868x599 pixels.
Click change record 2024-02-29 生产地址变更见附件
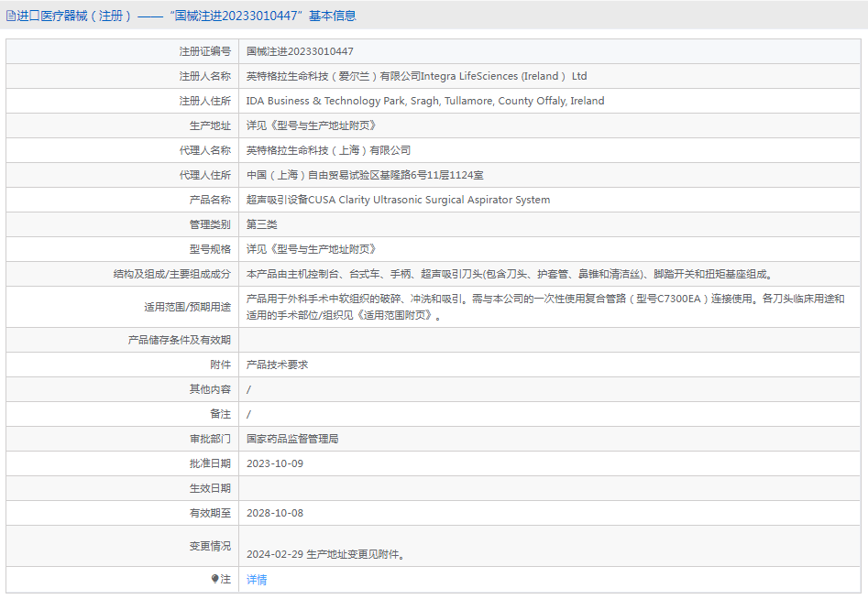325,554
